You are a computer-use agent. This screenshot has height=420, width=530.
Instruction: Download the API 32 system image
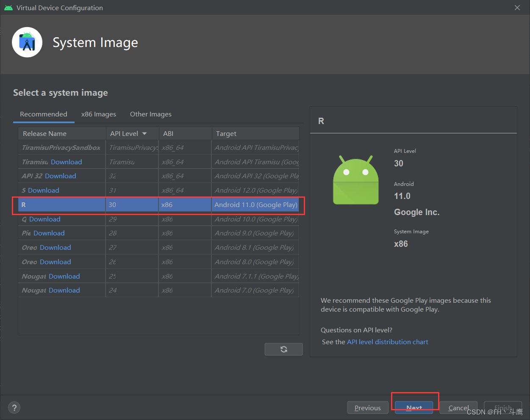pos(61,176)
